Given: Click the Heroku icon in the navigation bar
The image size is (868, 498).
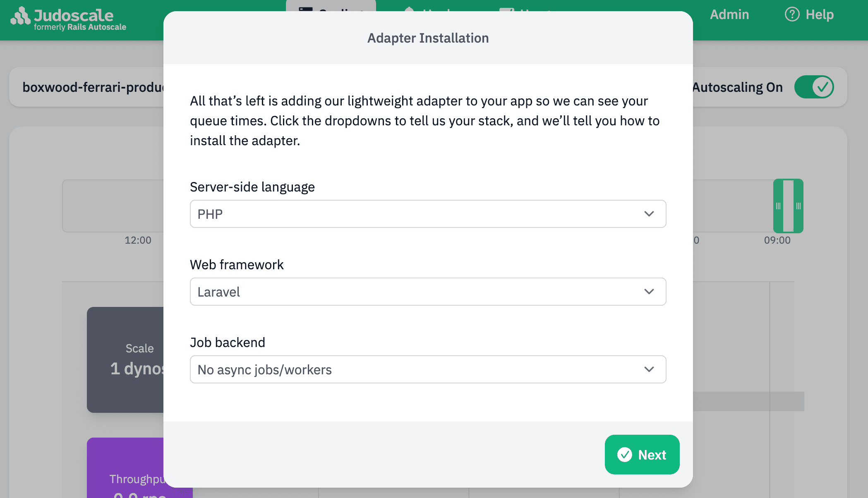Looking at the screenshot, I should (x=409, y=9).
